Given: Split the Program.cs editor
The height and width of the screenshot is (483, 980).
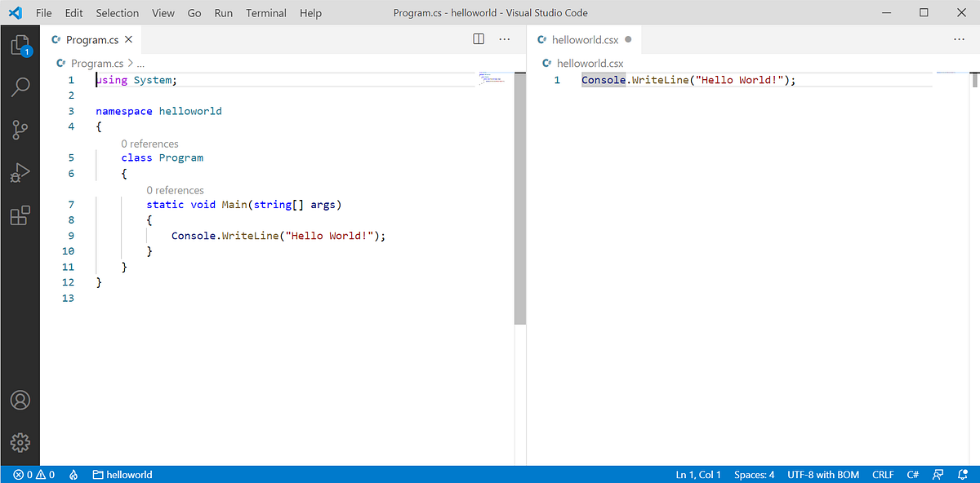Looking at the screenshot, I should coord(478,38).
